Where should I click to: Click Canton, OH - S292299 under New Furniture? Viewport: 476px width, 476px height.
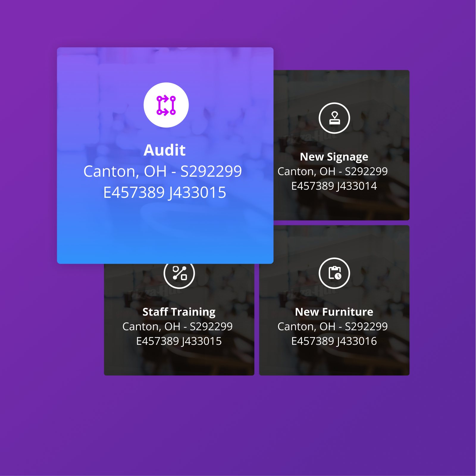[x=333, y=326]
